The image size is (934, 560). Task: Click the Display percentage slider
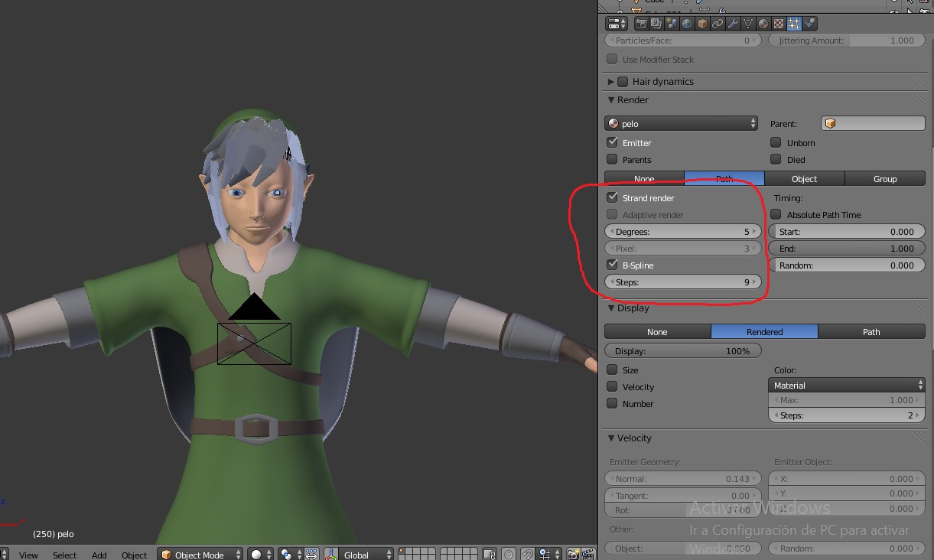(x=683, y=350)
